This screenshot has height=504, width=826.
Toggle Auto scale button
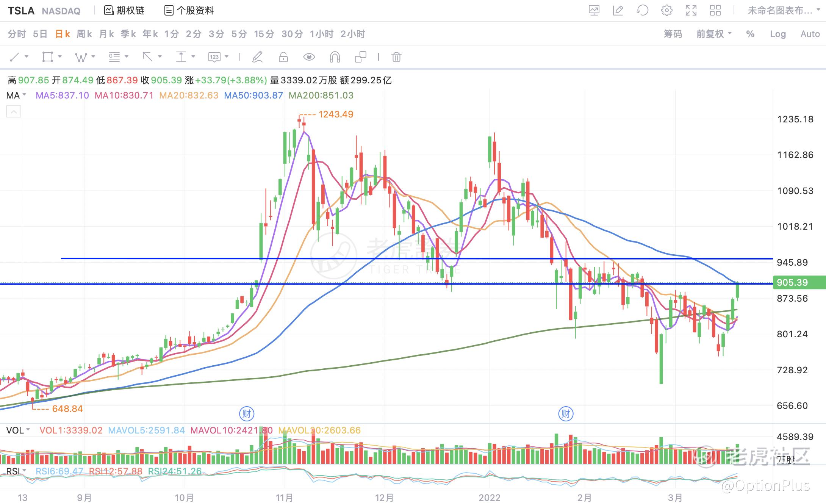click(810, 34)
